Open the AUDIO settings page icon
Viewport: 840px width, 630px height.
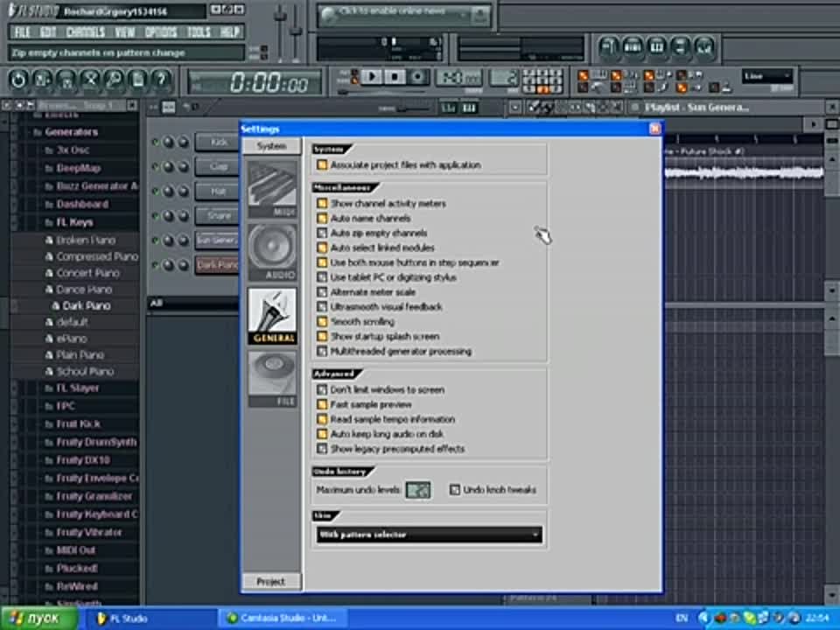click(x=272, y=252)
